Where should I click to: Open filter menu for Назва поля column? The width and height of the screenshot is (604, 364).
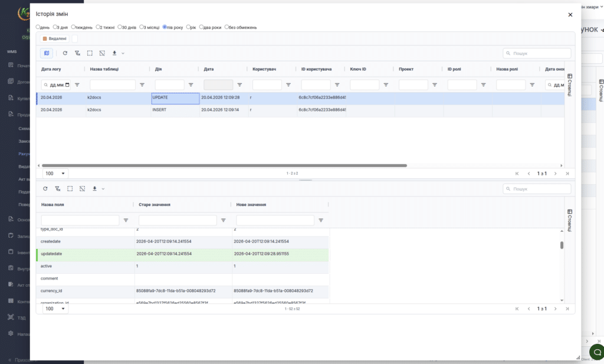[126, 220]
